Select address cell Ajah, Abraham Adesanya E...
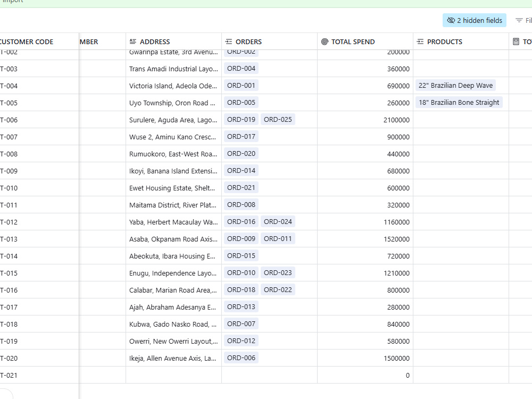Screen dimensions: 532x399 [x=174, y=307]
